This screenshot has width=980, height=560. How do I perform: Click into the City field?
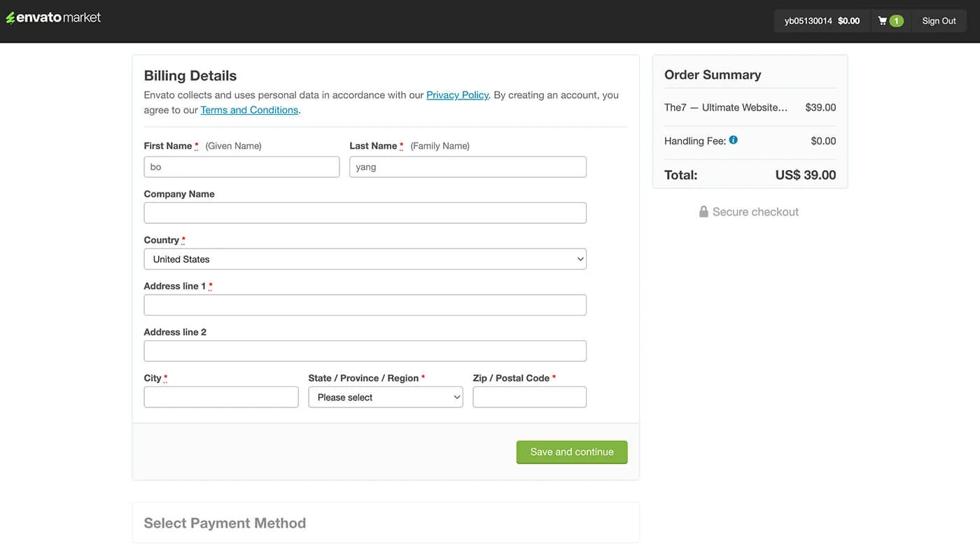(221, 397)
